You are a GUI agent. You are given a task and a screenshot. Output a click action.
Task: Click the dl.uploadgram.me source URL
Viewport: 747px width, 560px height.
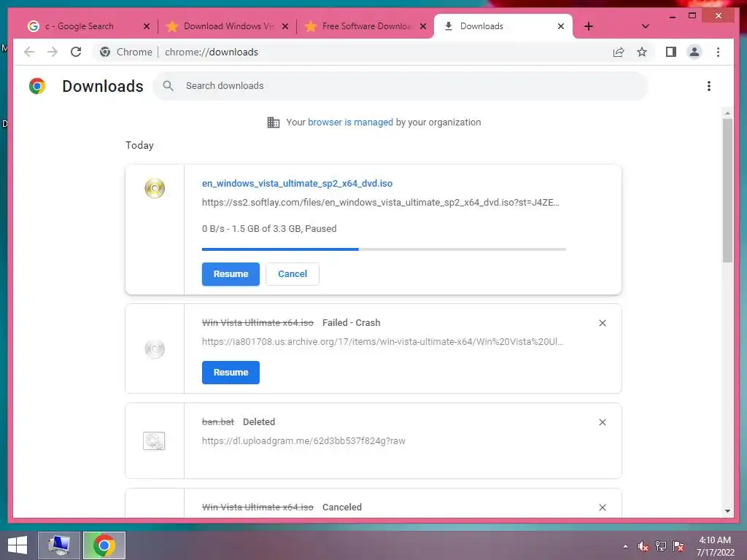coord(303,441)
